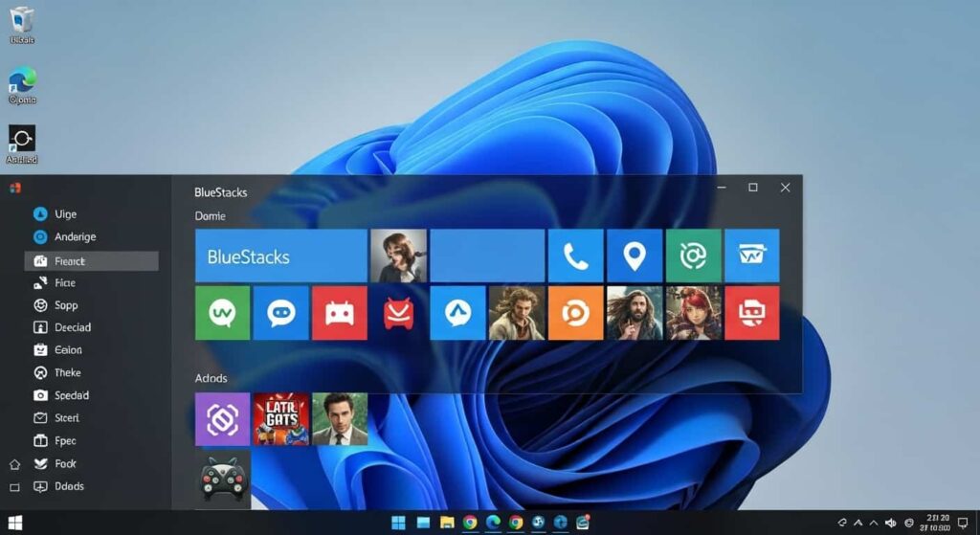This screenshot has height=535, width=980.
Task: Open the first Chrome taskbar icon
Action: [470, 523]
